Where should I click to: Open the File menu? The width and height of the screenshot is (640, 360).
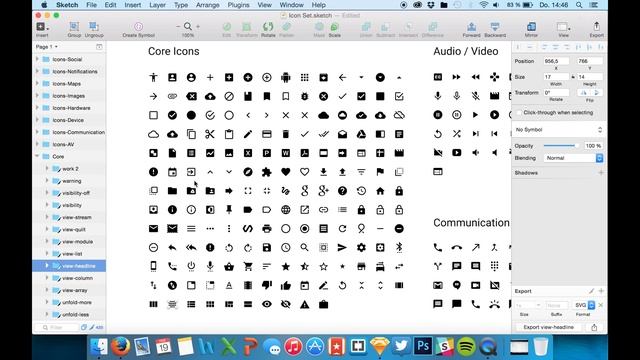pos(91,5)
